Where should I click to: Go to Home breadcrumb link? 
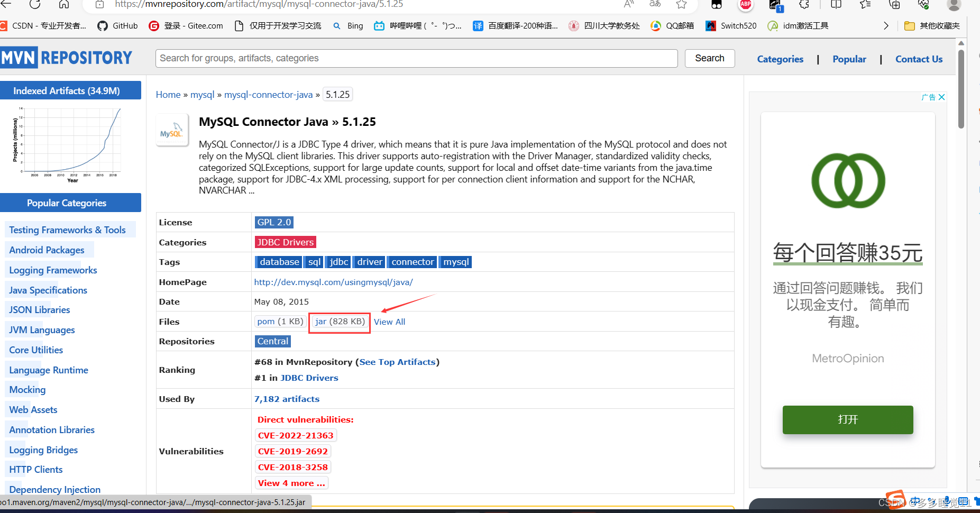click(x=168, y=95)
